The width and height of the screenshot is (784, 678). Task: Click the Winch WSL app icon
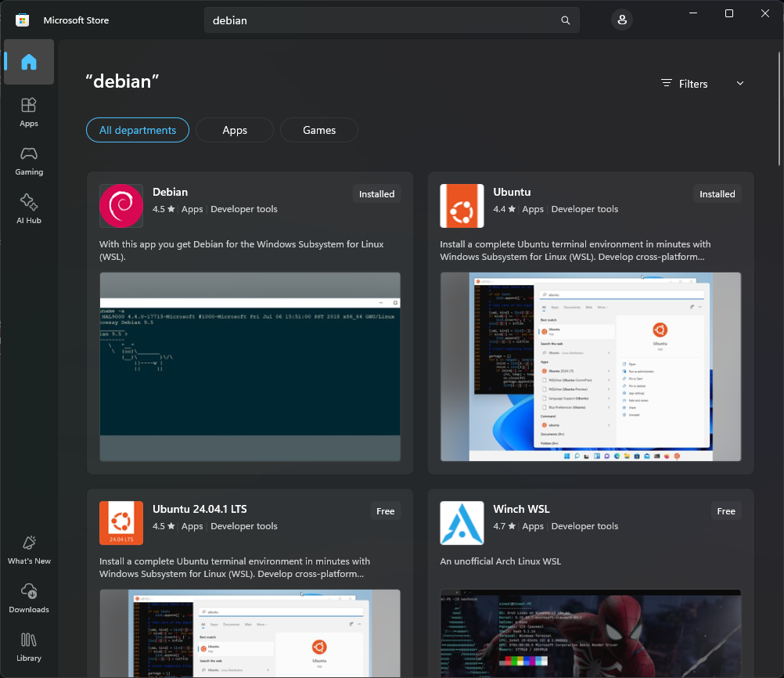(x=462, y=523)
